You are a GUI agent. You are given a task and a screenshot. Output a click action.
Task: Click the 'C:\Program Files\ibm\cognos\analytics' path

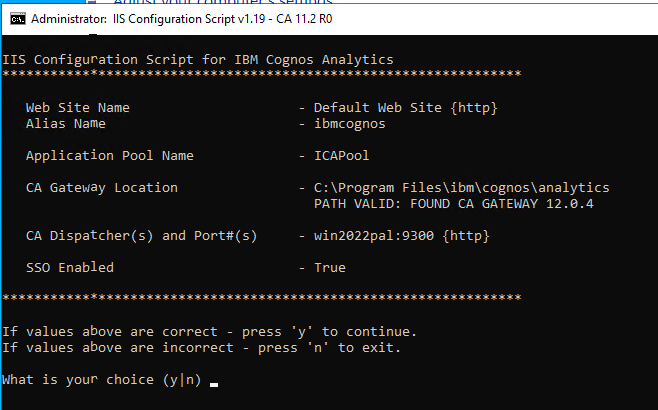462,188
